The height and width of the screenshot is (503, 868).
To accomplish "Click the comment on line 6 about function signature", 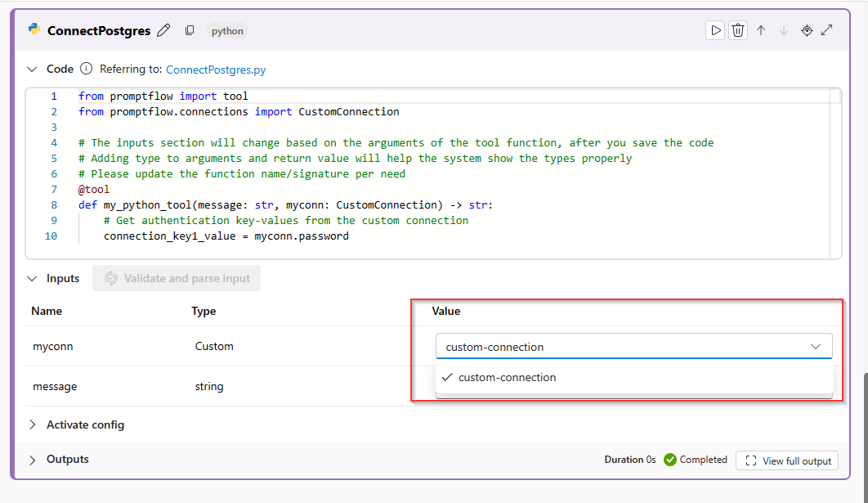I will pyautogui.click(x=242, y=174).
